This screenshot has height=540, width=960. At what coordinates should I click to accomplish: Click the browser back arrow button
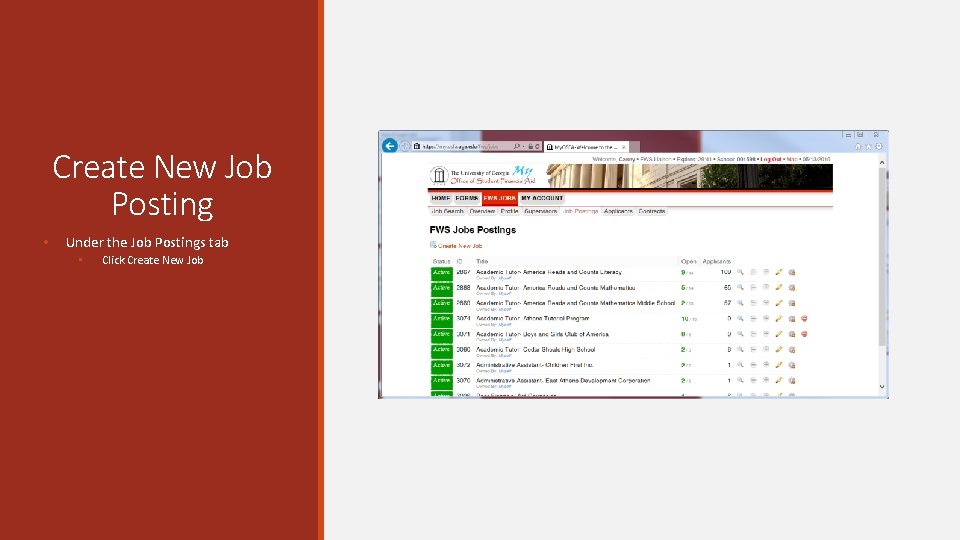[x=389, y=146]
